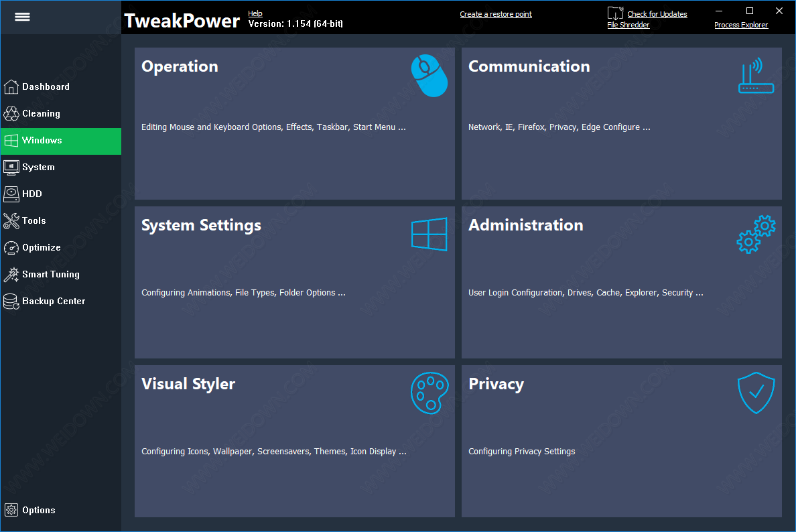Click the Windows logo sidebar icon

coord(11,141)
